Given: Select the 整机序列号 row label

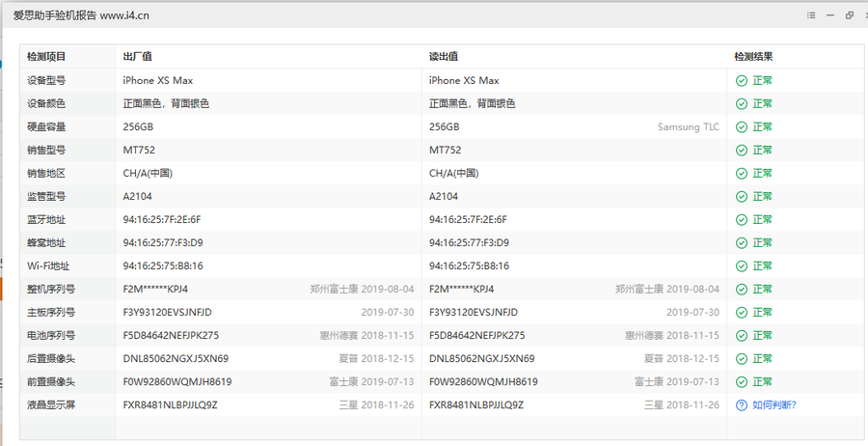Looking at the screenshot, I should (x=51, y=290).
